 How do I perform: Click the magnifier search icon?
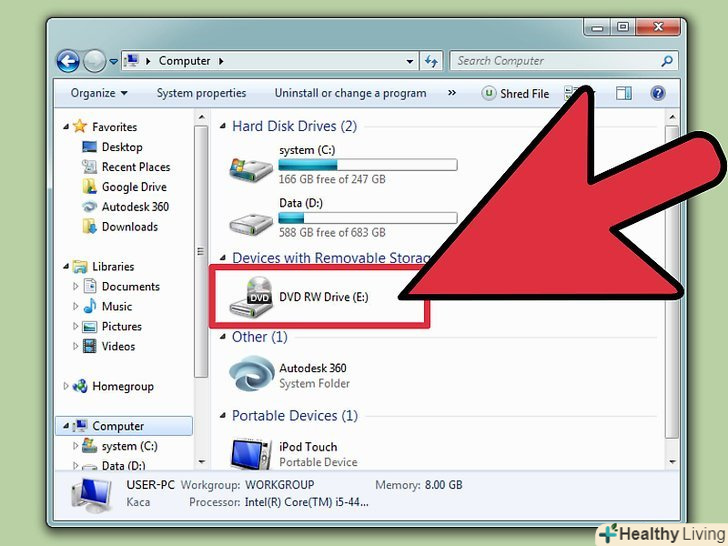[x=667, y=61]
